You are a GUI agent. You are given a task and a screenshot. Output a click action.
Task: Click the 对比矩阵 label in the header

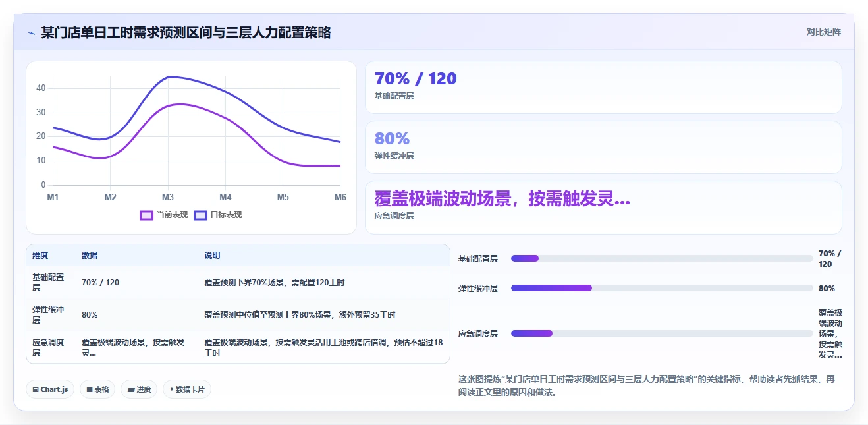[824, 32]
